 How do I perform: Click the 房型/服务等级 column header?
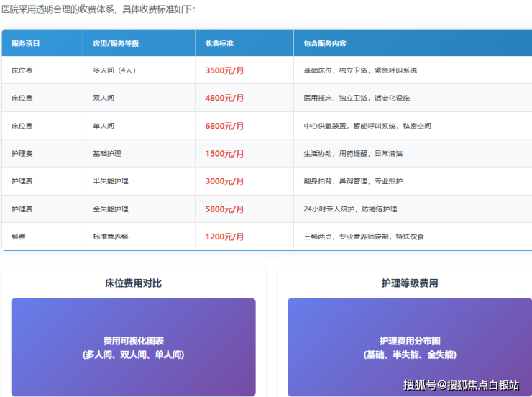pos(116,43)
